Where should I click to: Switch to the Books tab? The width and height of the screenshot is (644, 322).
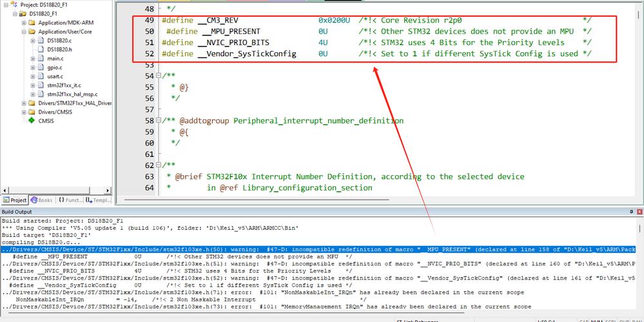click(x=42, y=200)
